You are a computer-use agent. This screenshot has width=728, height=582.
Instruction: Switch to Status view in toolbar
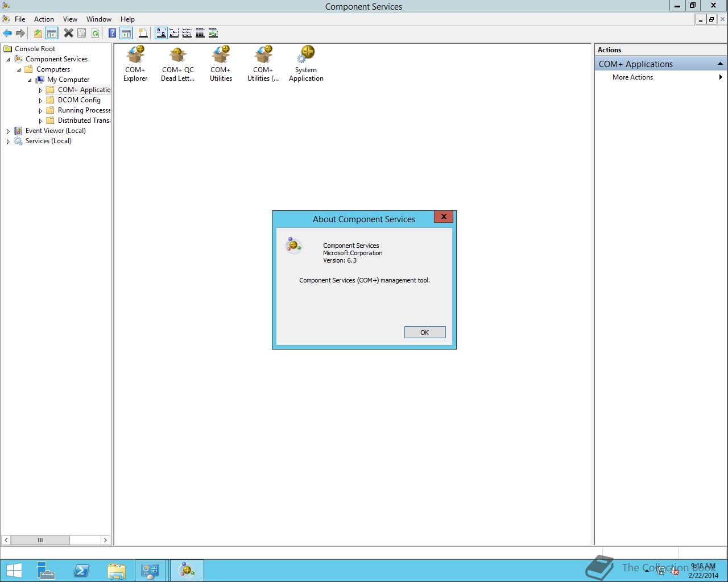coord(213,33)
